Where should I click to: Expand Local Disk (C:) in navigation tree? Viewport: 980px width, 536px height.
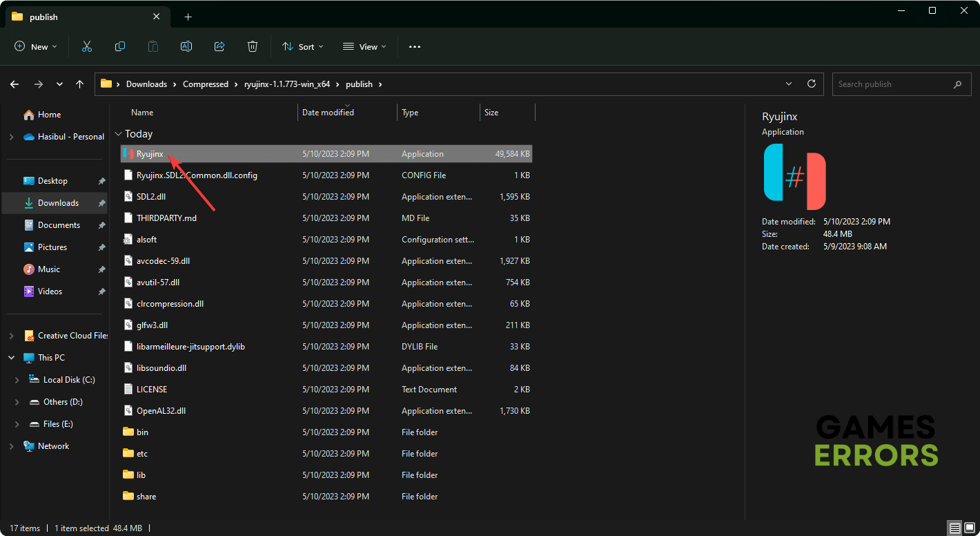[17, 380]
